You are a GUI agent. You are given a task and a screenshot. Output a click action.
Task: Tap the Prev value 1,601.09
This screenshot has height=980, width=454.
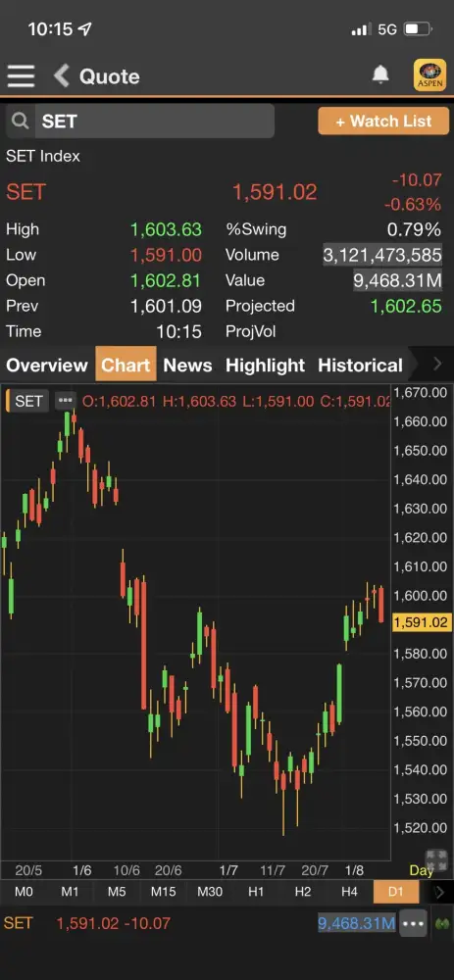pyautogui.click(x=166, y=306)
